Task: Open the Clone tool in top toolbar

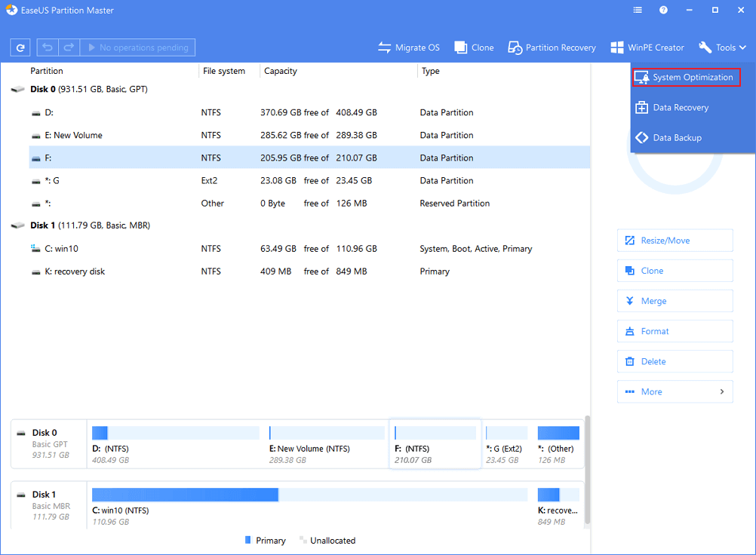Action: coord(474,48)
